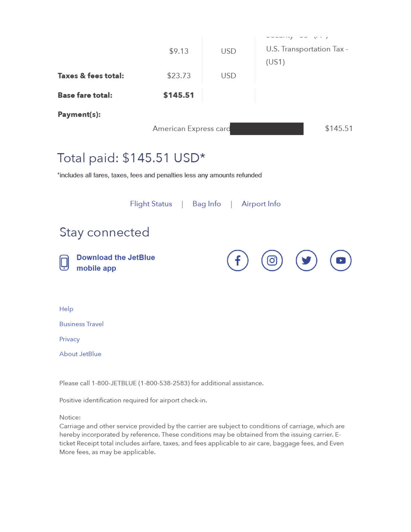Click the Twitter bird icon
The width and height of the screenshot is (411, 532).
[306, 260]
